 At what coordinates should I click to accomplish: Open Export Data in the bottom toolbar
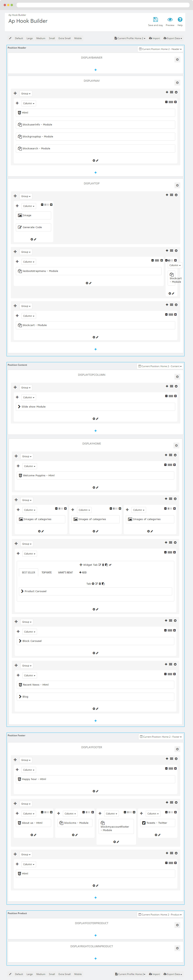[173, 974]
